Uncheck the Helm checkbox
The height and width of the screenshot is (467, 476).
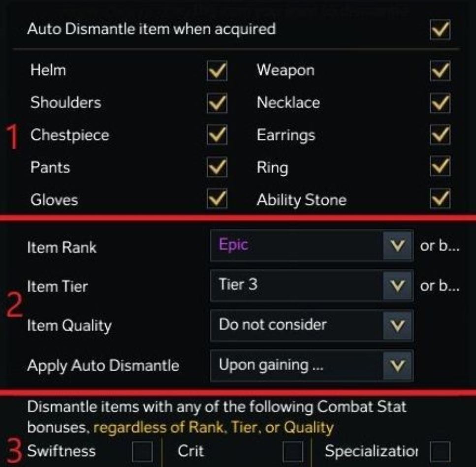click(217, 71)
